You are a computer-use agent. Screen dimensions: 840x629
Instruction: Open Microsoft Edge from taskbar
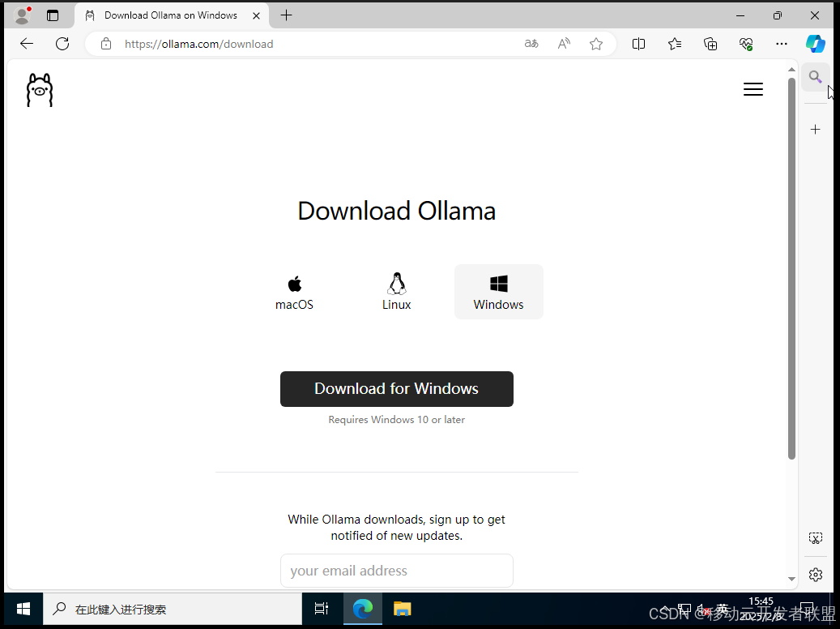(x=363, y=610)
